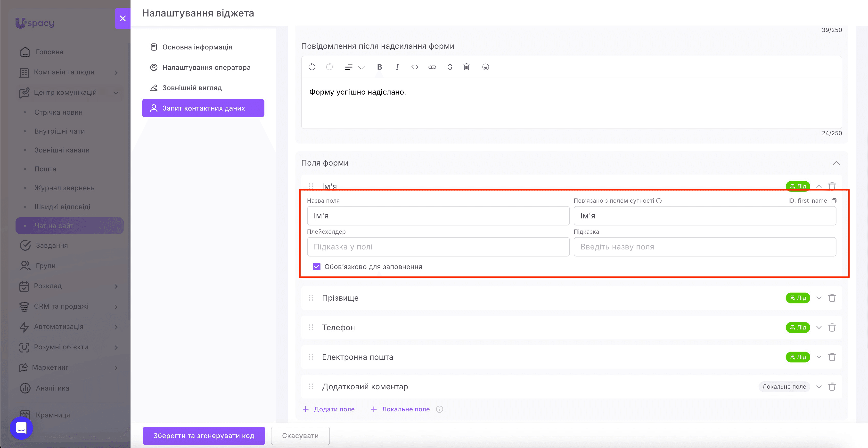Select Запит контактних даних section

click(x=203, y=108)
